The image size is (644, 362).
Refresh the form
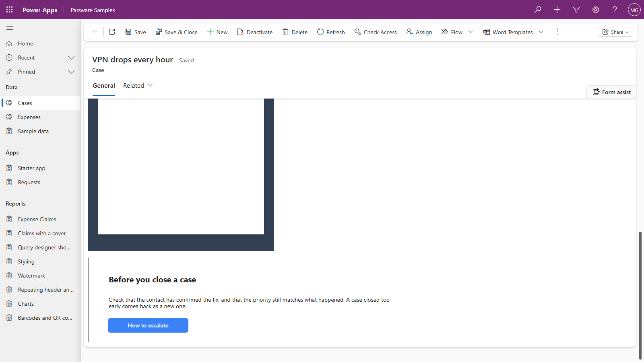click(331, 32)
